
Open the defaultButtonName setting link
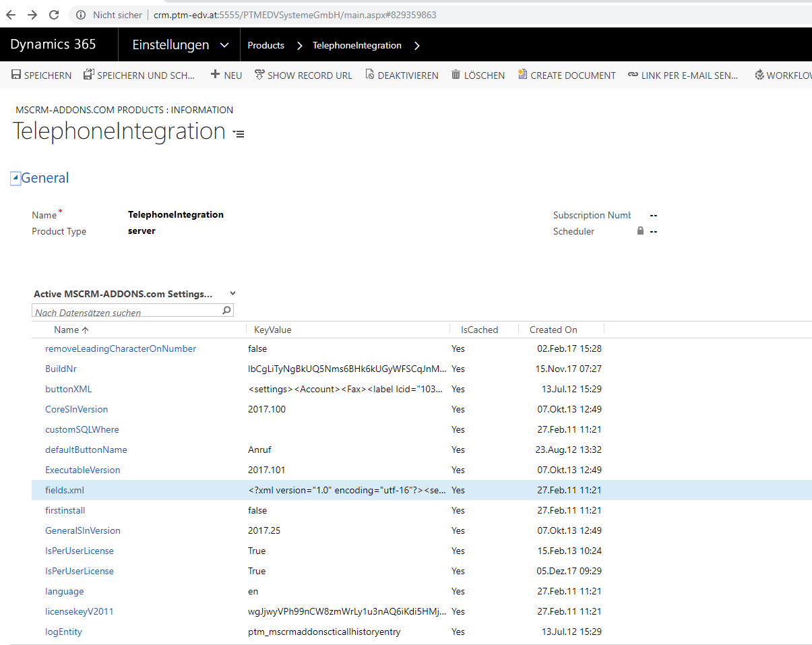86,450
